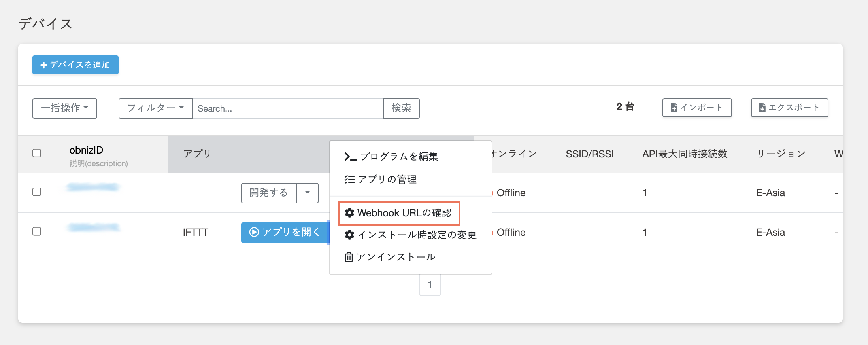
Task: Choose インストール時設定の変更 menu entry
Action: [x=411, y=235]
